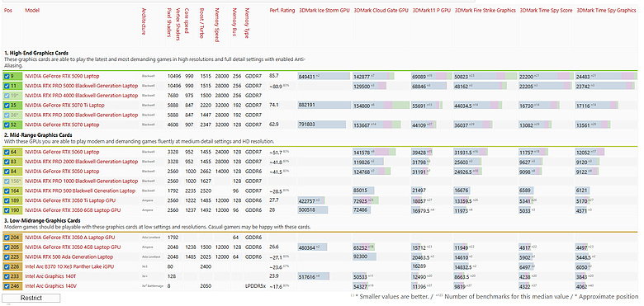Click Fire Strike value 50823
Image resolution: width=644 pixels, height=306 pixels.
click(462, 77)
